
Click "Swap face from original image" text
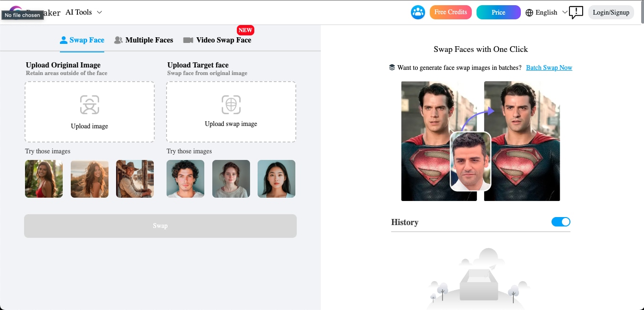pos(207,73)
